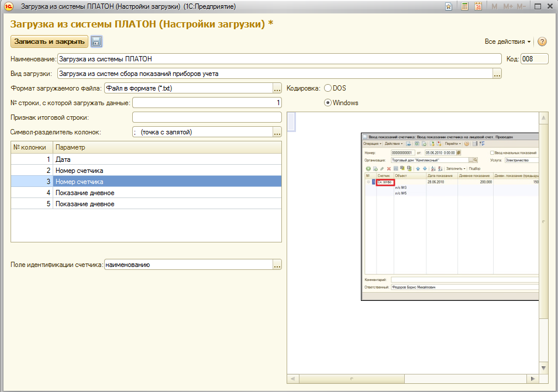The height and width of the screenshot is (392, 558).
Task: Add to favorites with the star icon
Action: tap(449, 6)
